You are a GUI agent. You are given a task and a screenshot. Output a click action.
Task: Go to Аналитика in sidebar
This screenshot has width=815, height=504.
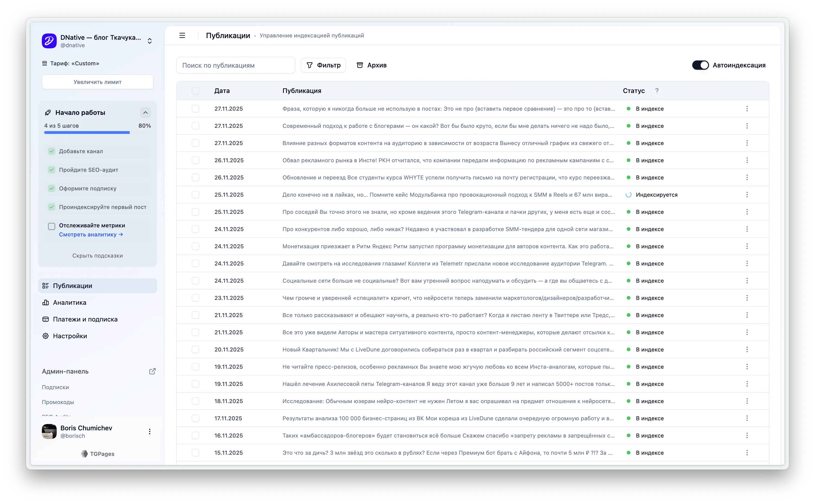coord(69,303)
